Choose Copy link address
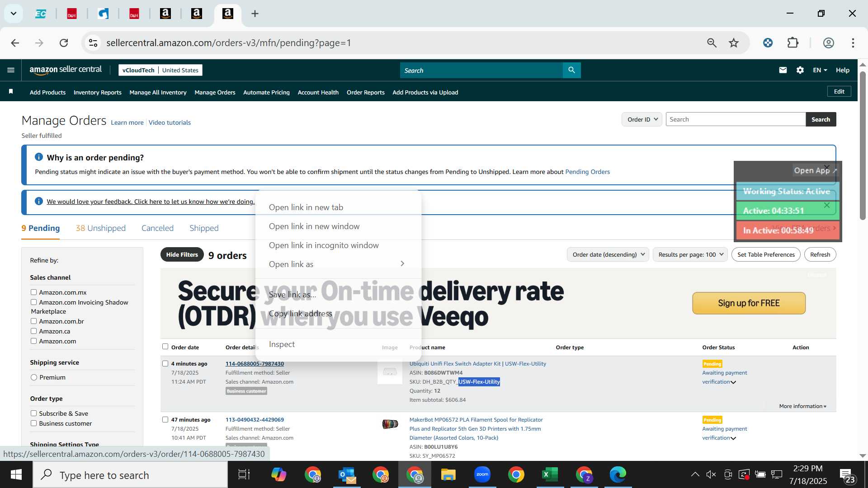 tap(338, 314)
